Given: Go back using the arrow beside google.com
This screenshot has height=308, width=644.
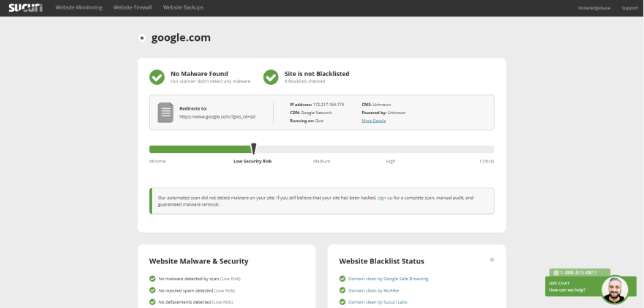Looking at the screenshot, I should click(142, 38).
